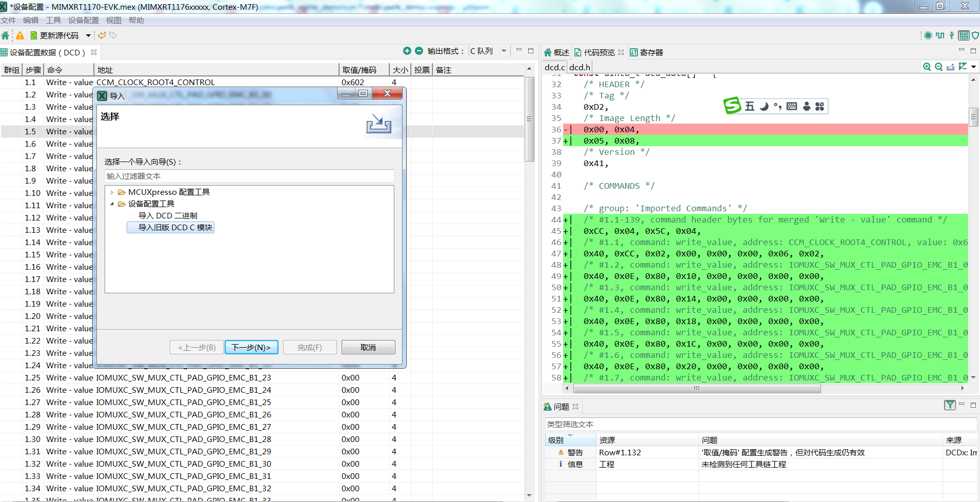Click the 类型筛选文本 filter field in Problems
The height and width of the screenshot is (502, 980).
(x=761, y=424)
